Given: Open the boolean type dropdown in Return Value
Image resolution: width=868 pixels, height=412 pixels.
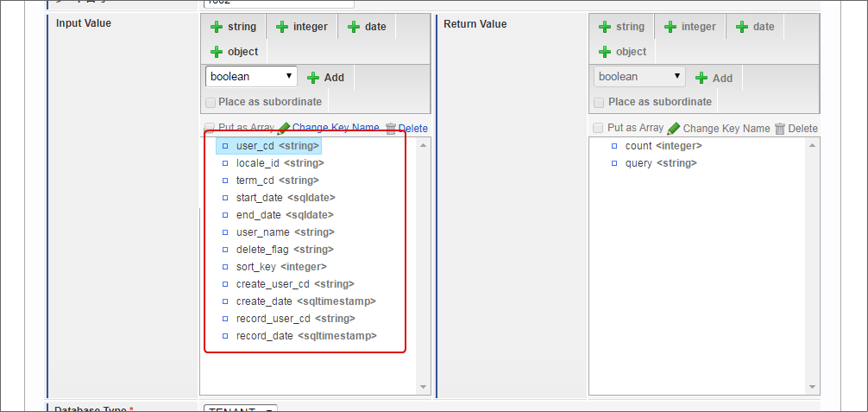Looking at the screenshot, I should pos(639,77).
